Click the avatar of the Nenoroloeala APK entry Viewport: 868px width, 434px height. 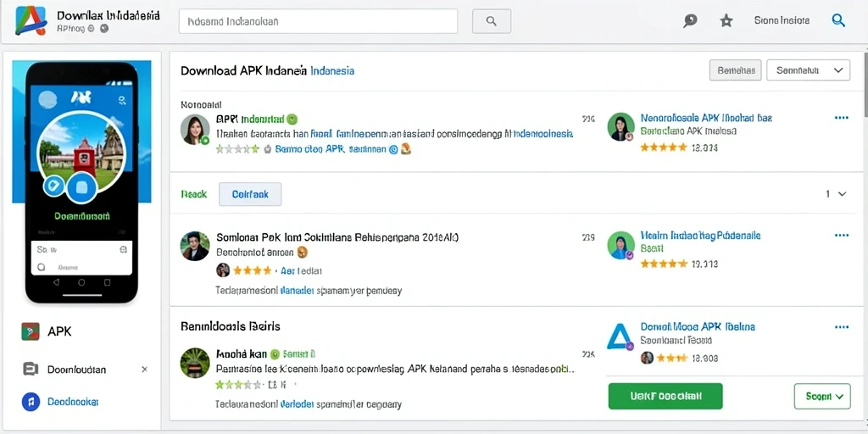click(620, 127)
